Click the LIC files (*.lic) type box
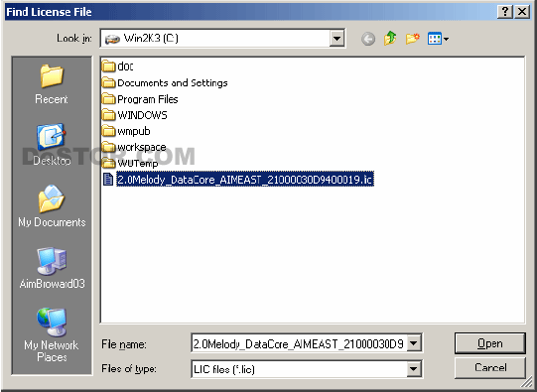The image size is (537, 392). coord(300,369)
